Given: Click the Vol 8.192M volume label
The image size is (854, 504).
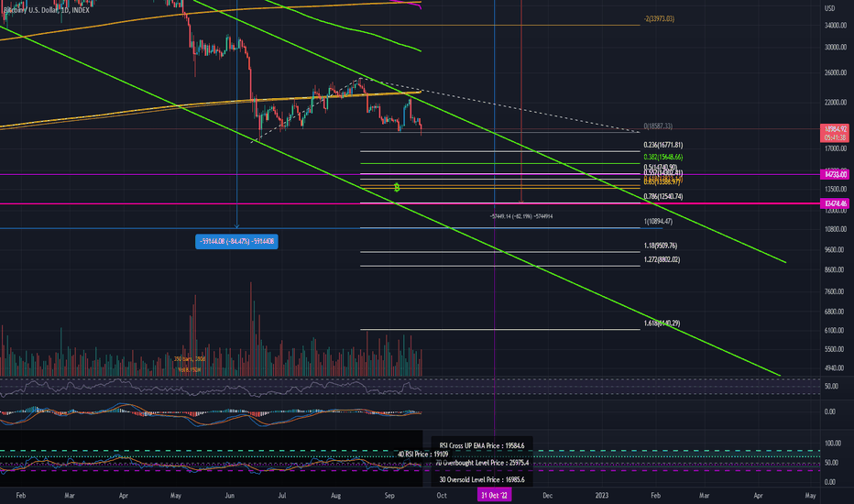Looking at the screenshot, I should coord(189,370).
